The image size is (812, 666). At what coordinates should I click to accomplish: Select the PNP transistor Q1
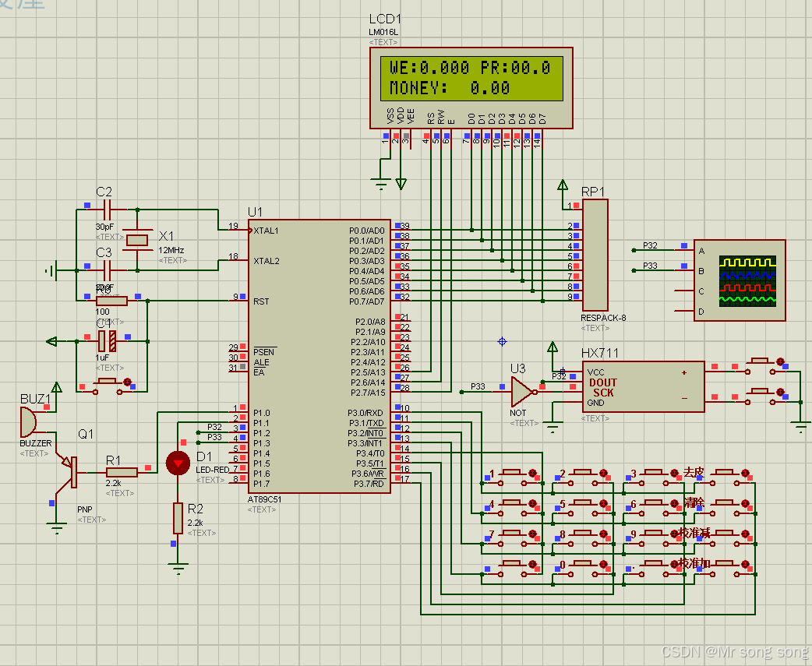point(69,472)
